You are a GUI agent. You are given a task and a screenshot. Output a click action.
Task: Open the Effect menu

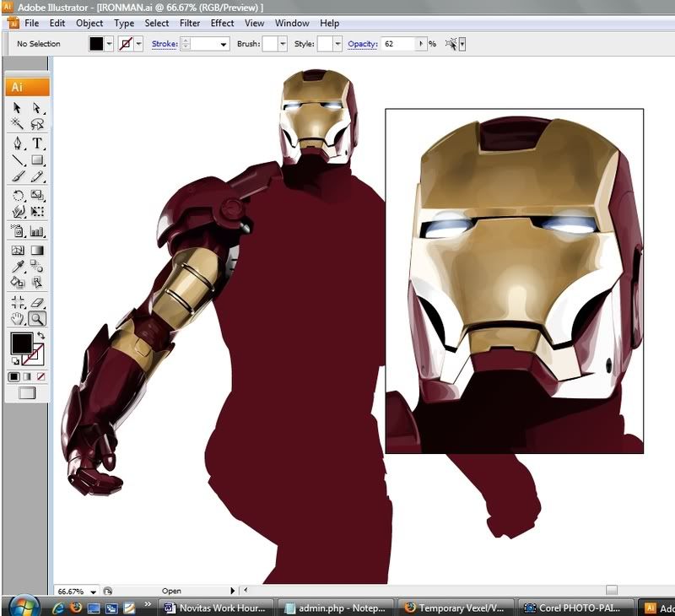[x=222, y=24]
